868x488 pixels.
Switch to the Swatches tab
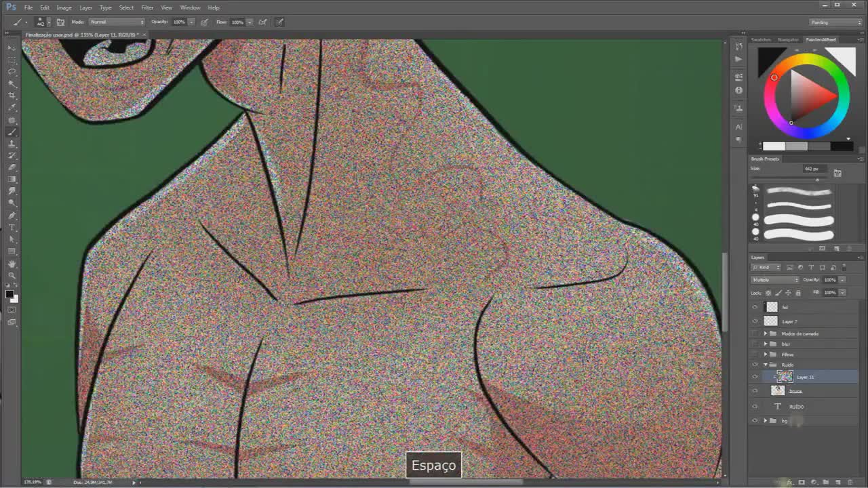pos(761,39)
